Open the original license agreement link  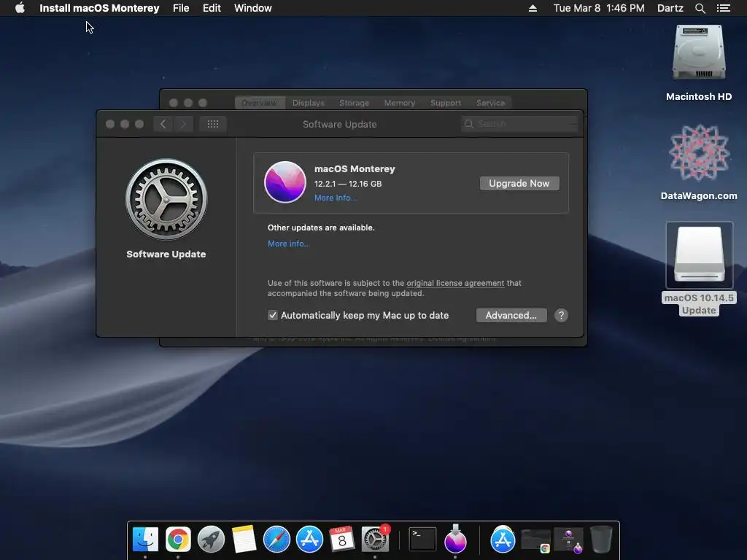[455, 283]
